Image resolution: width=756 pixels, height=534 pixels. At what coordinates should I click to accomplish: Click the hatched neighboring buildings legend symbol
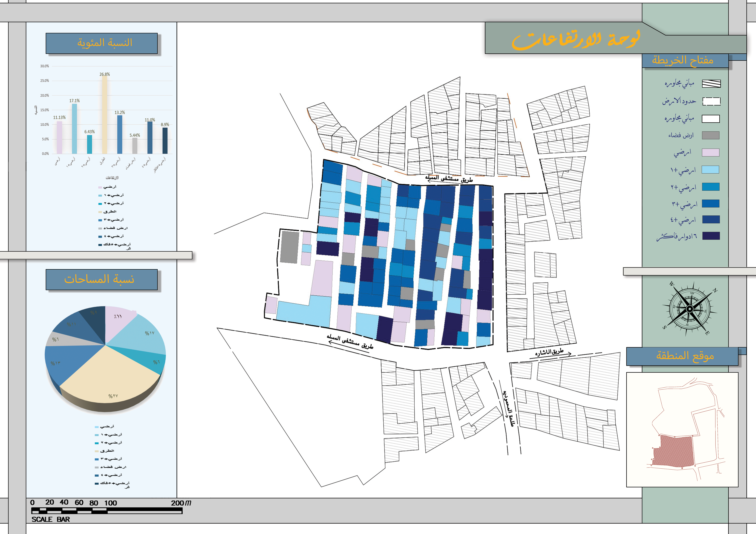(711, 84)
